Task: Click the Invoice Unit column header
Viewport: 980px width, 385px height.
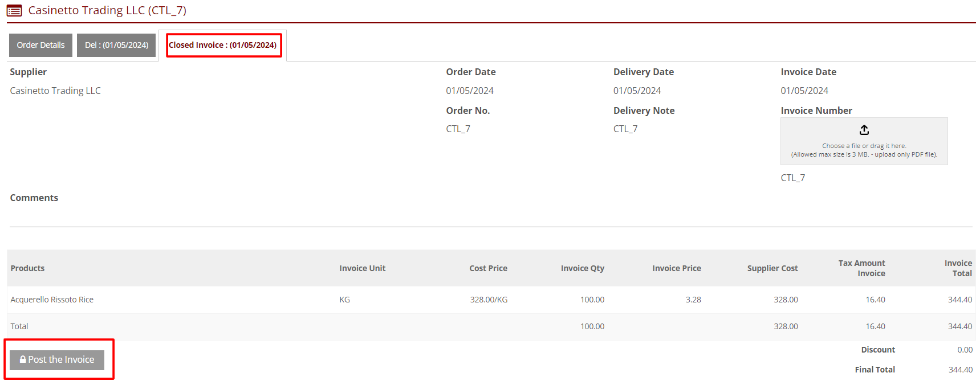Action: (362, 268)
